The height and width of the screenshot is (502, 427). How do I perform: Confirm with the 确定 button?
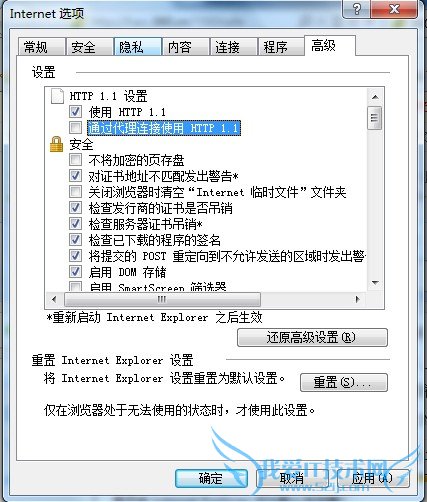point(211,479)
